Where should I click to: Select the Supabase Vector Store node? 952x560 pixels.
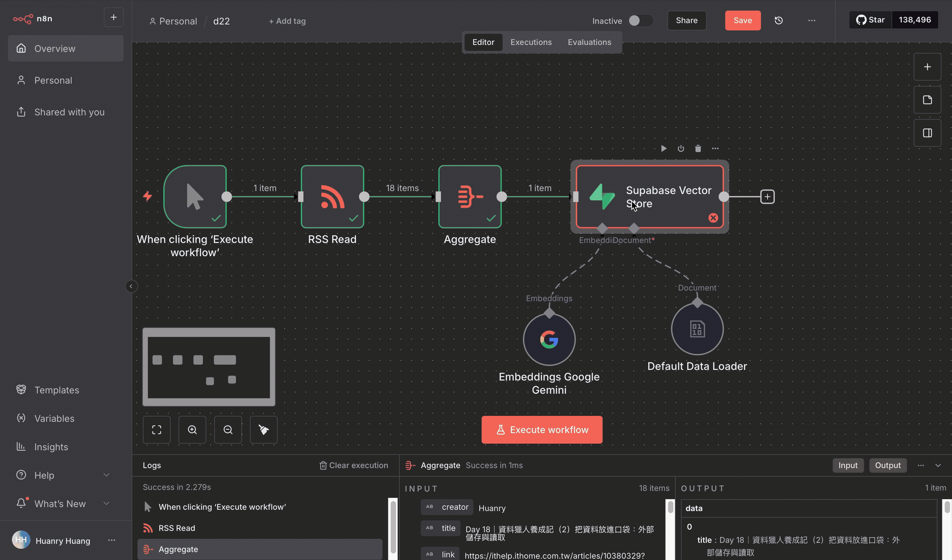650,196
